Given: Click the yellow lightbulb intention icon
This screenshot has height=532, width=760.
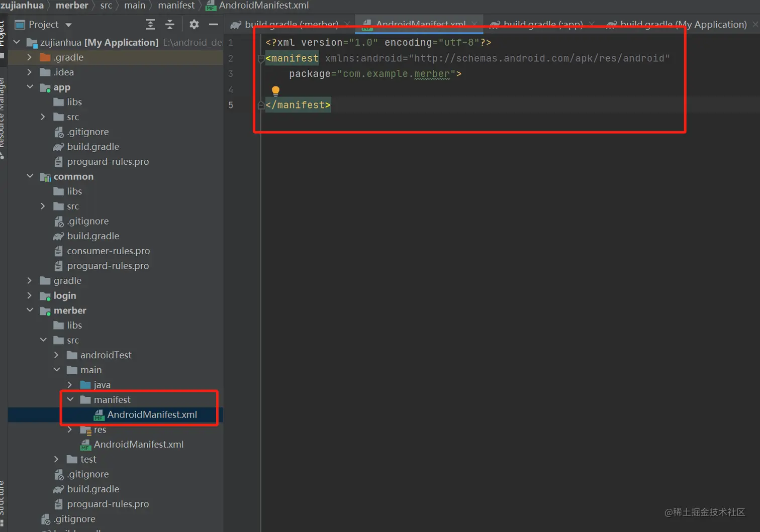Looking at the screenshot, I should coord(275,90).
